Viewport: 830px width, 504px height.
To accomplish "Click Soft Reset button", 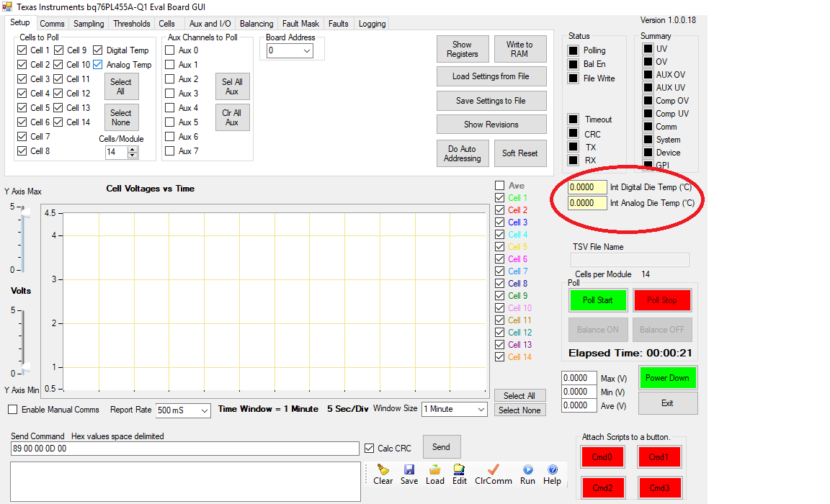I will pos(519,153).
